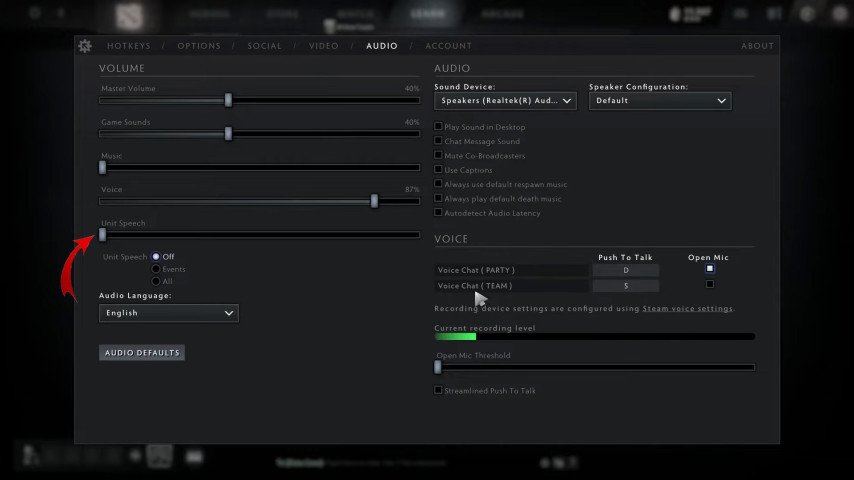Image resolution: width=854 pixels, height=480 pixels.
Task: Enable Use Captions checkbox
Action: coord(438,169)
